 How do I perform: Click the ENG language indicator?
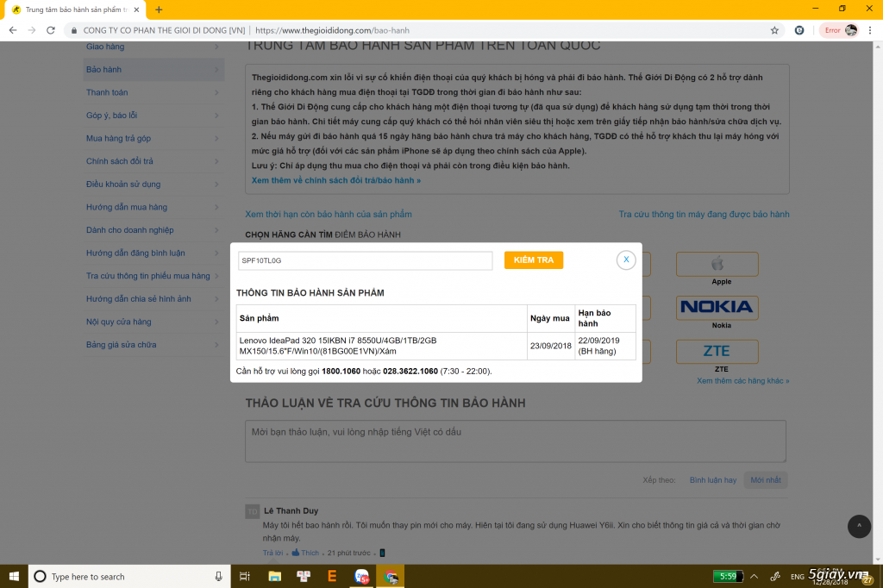(798, 577)
